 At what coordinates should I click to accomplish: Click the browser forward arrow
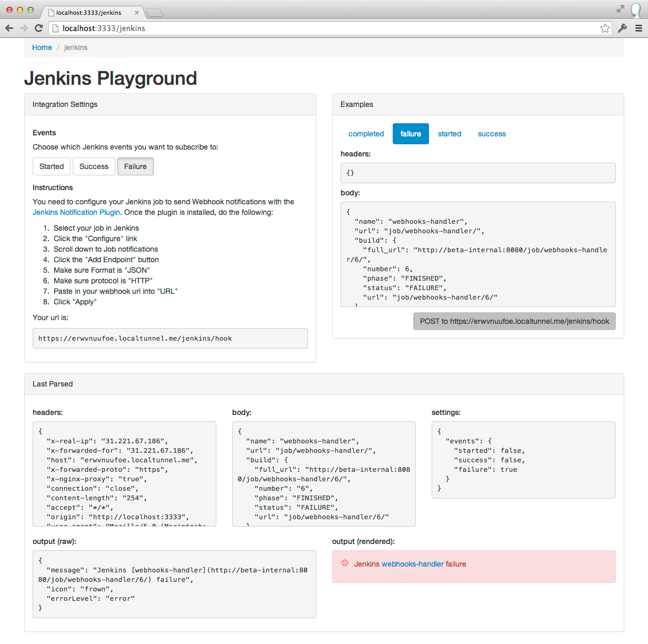(24, 28)
